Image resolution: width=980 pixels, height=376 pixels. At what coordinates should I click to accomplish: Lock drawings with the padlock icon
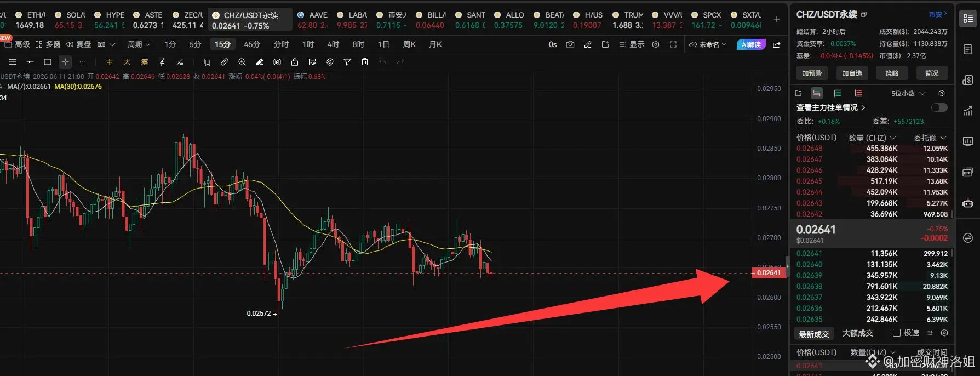[x=295, y=62]
